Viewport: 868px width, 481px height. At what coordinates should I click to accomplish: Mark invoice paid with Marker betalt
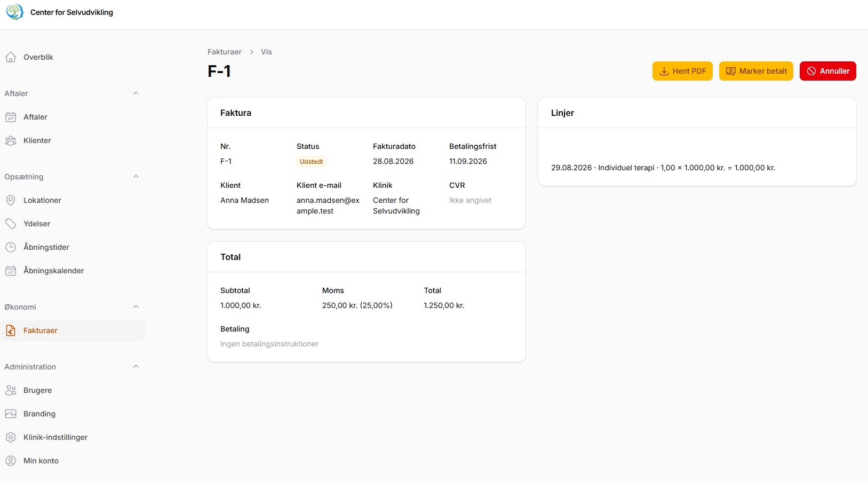tap(756, 71)
